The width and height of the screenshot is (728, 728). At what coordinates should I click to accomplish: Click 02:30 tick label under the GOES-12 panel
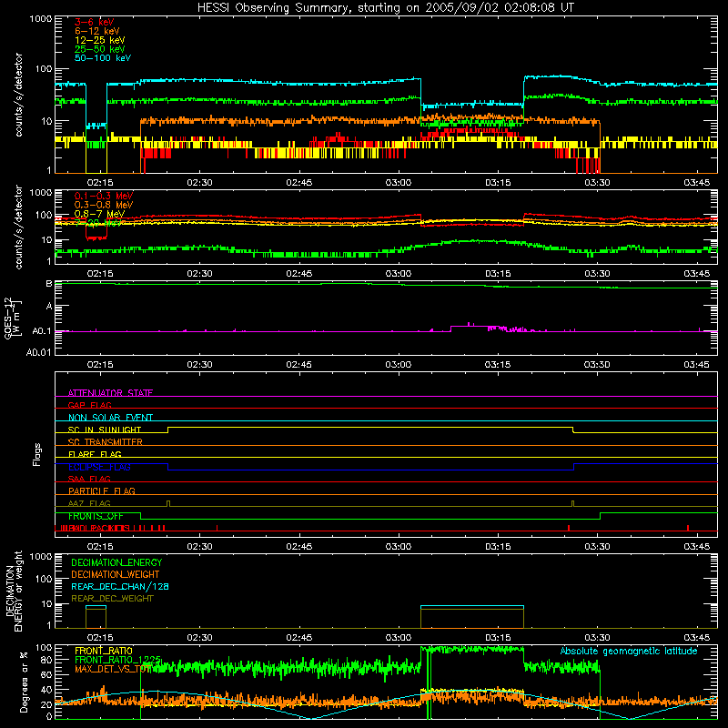[199, 365]
